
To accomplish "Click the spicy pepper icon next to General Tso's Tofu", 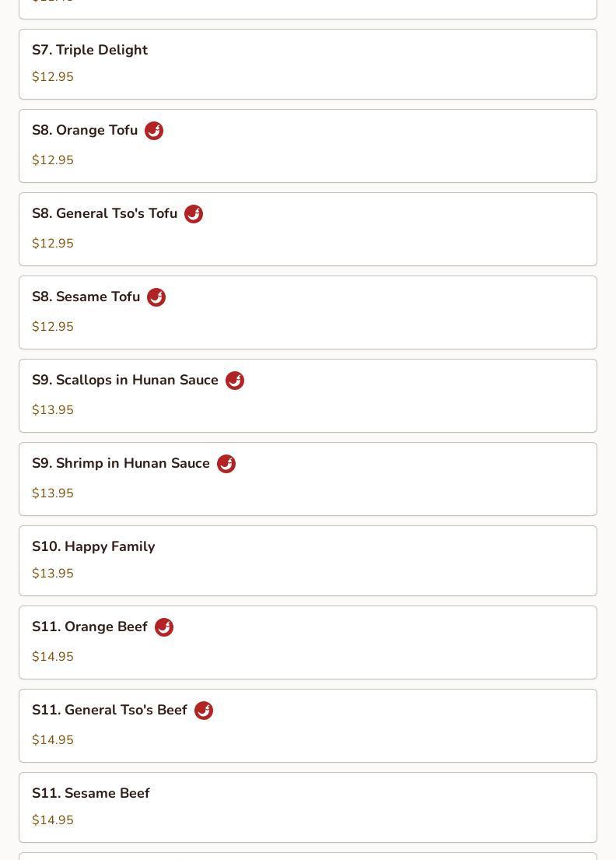I will click(x=194, y=214).
